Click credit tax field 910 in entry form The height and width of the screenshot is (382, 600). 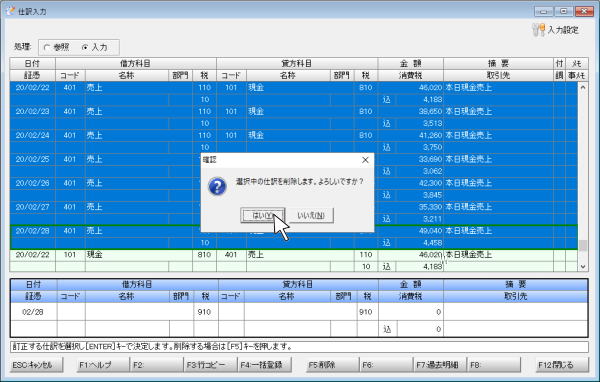pyautogui.click(x=367, y=312)
